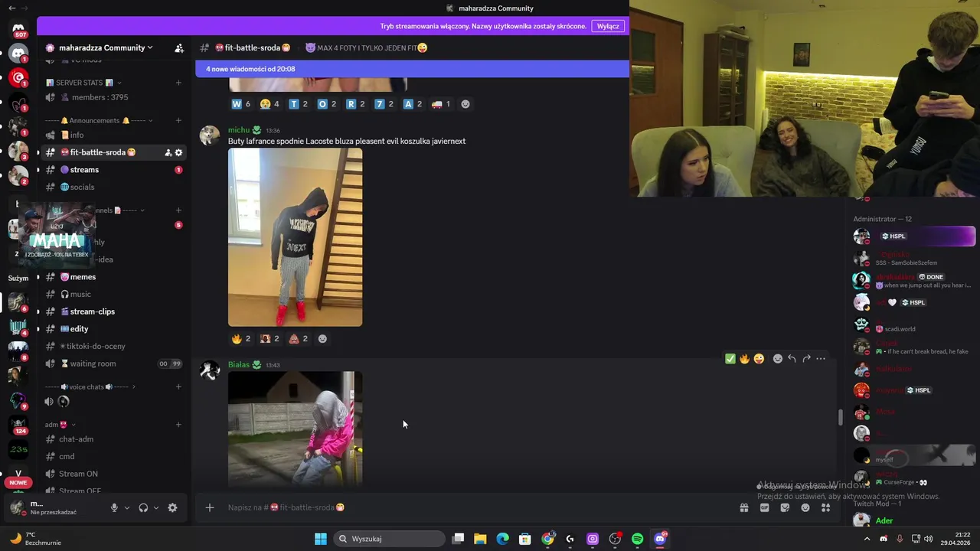Send a gift icon
This screenshot has width=980, height=551.
click(743, 507)
